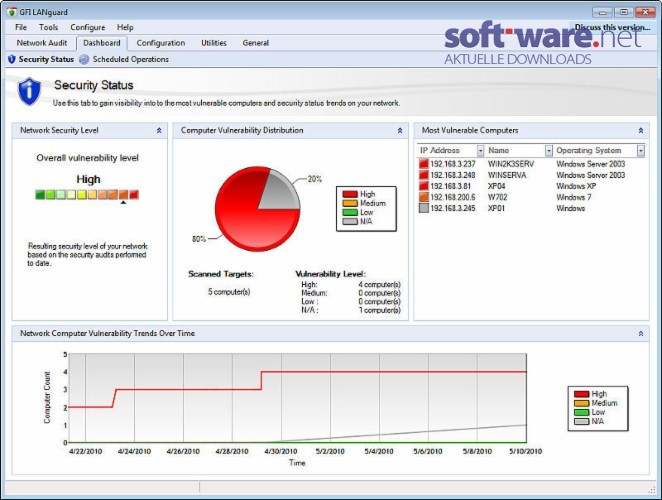The image size is (662, 500).
Task: Click the IP address 192.168.200.6
Action: (x=453, y=197)
